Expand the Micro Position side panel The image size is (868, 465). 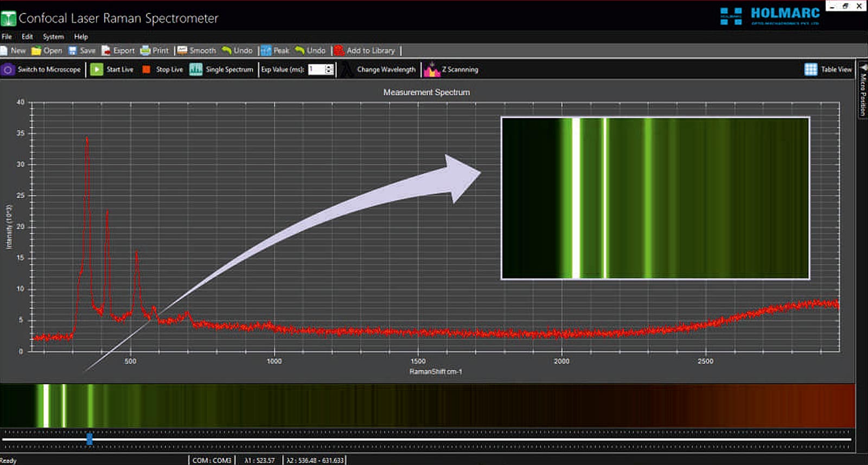(x=863, y=90)
